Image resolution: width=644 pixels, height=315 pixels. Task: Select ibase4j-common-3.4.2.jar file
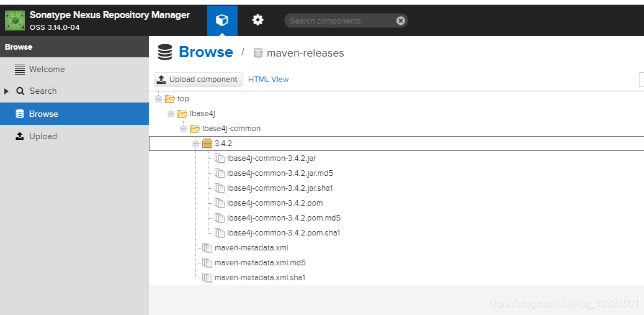pos(272,158)
